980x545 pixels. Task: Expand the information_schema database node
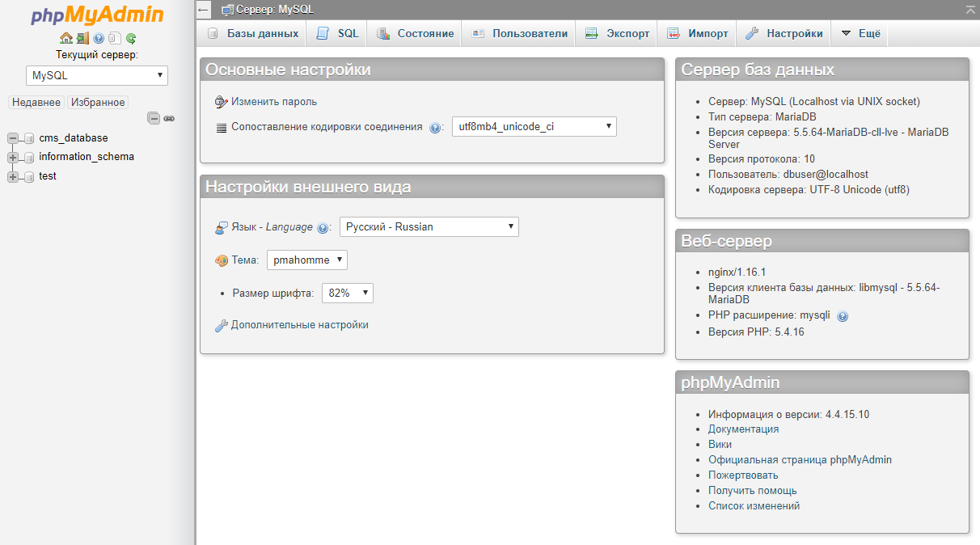click(x=13, y=157)
